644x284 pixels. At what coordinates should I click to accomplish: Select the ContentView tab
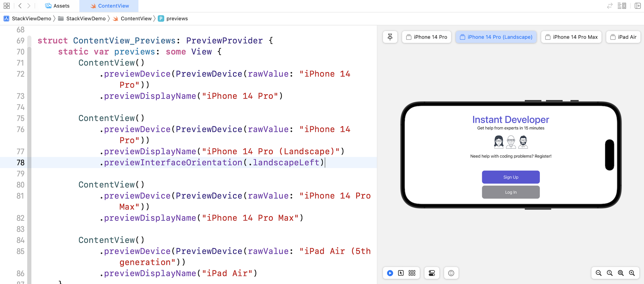pyautogui.click(x=109, y=6)
